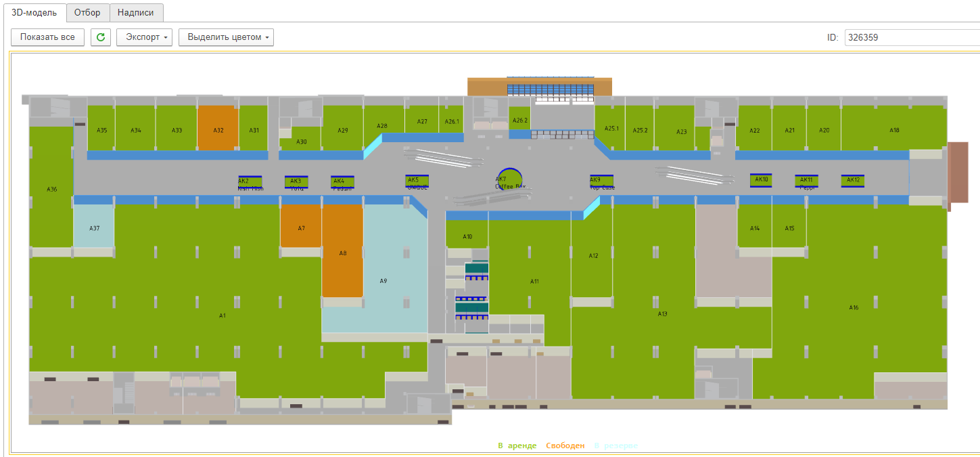
Task: Select the AK2 kiosk in the corridor
Action: click(x=250, y=181)
